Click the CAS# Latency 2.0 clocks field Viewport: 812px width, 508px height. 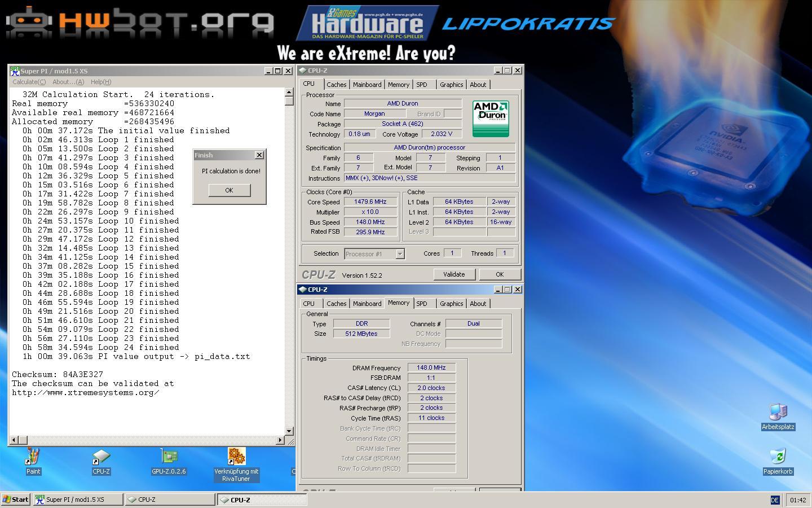tap(431, 388)
